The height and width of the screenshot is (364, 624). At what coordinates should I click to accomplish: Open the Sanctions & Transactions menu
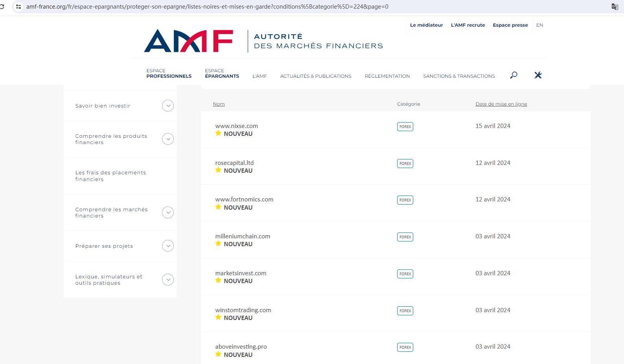[x=459, y=76]
